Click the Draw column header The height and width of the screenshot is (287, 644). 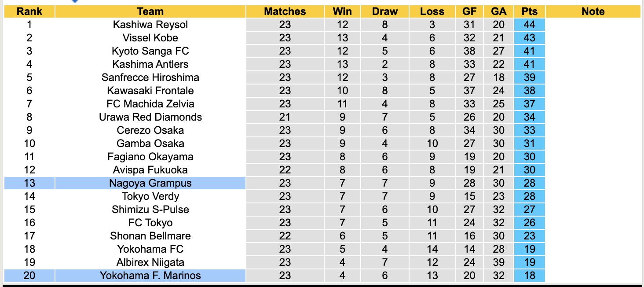click(x=384, y=11)
